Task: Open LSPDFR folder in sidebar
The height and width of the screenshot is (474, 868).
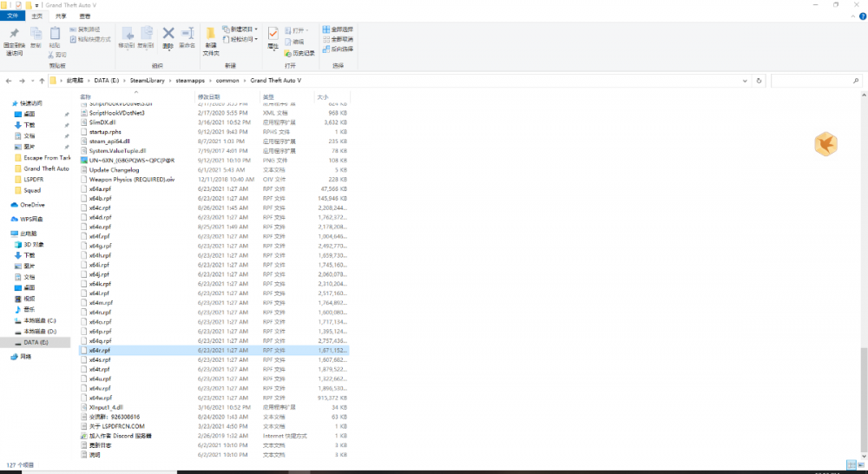Action: click(33, 180)
